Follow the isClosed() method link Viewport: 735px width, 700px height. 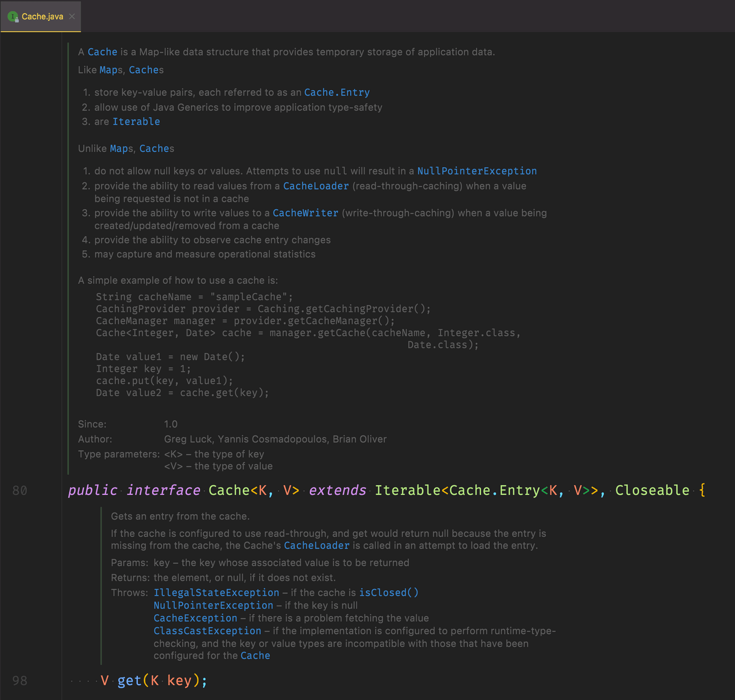coord(388,592)
